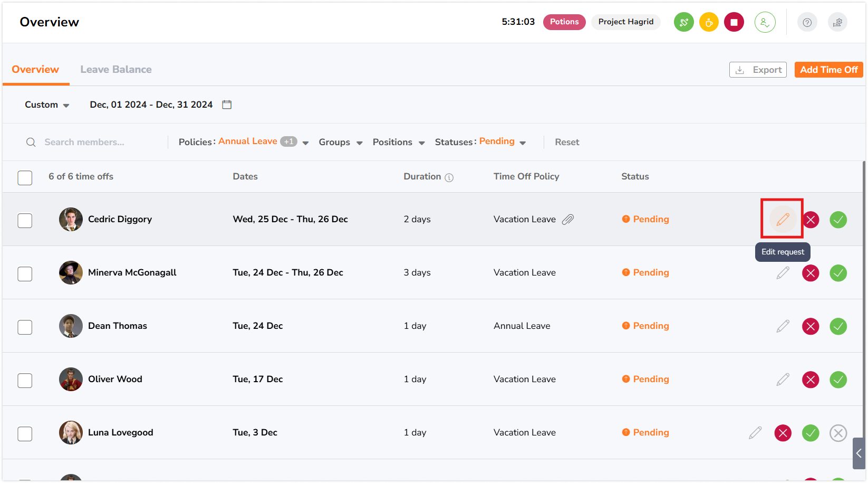Open the help question mark icon
The width and height of the screenshot is (868, 483).
tap(807, 22)
